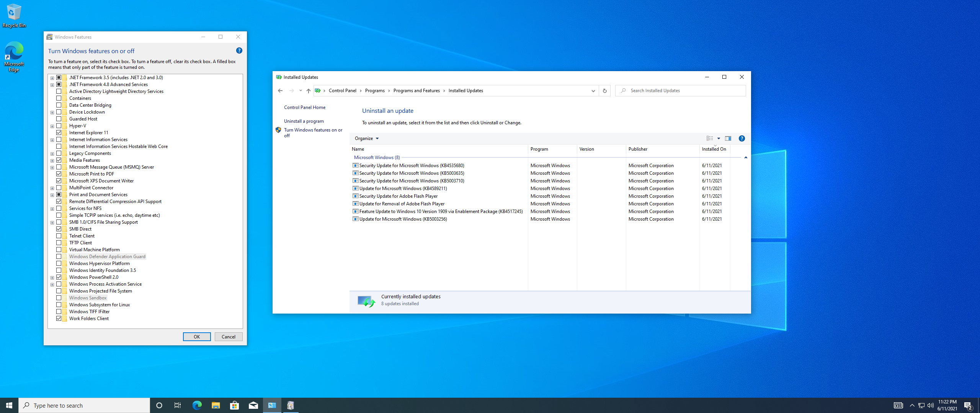Open Recycle Bin desktop icon

(x=14, y=16)
